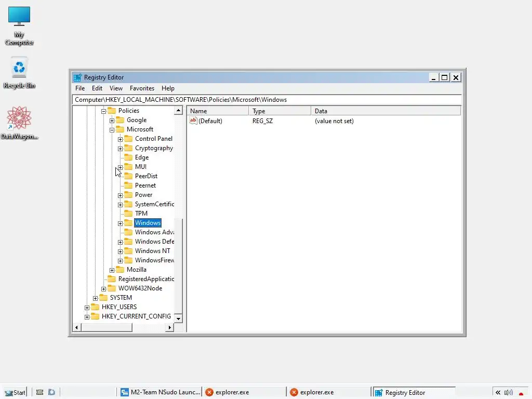Select the Control Panel key label
Viewport: 532px width, 399px height.
point(154,138)
